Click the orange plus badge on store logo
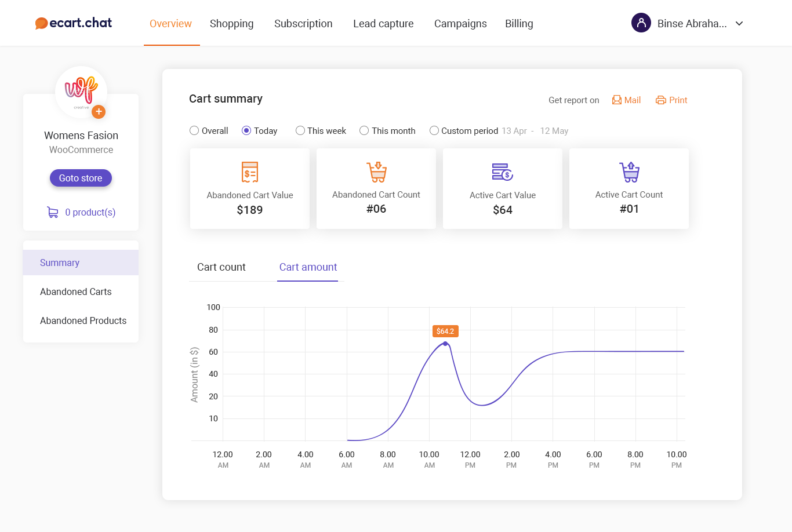Image resolution: width=792 pixels, height=532 pixels. coord(99,111)
